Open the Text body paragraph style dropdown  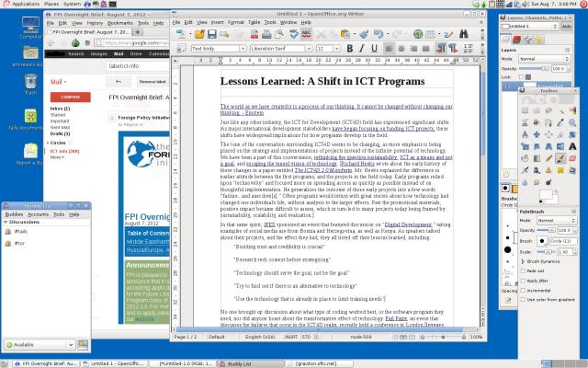click(x=216, y=48)
